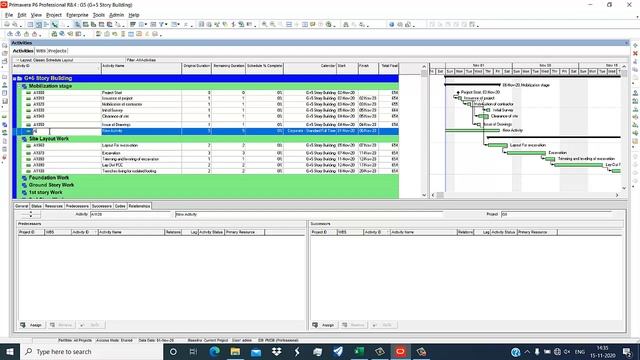Open the Project menu

pyautogui.click(x=54, y=15)
